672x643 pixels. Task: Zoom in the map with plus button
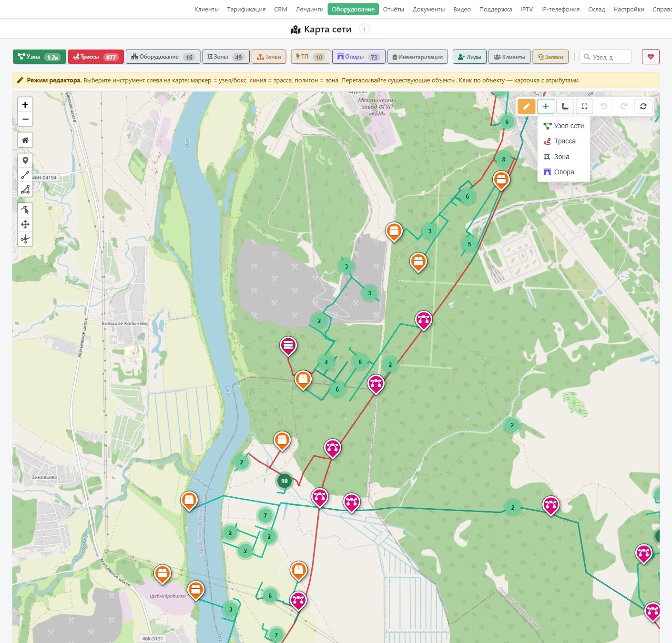[25, 105]
